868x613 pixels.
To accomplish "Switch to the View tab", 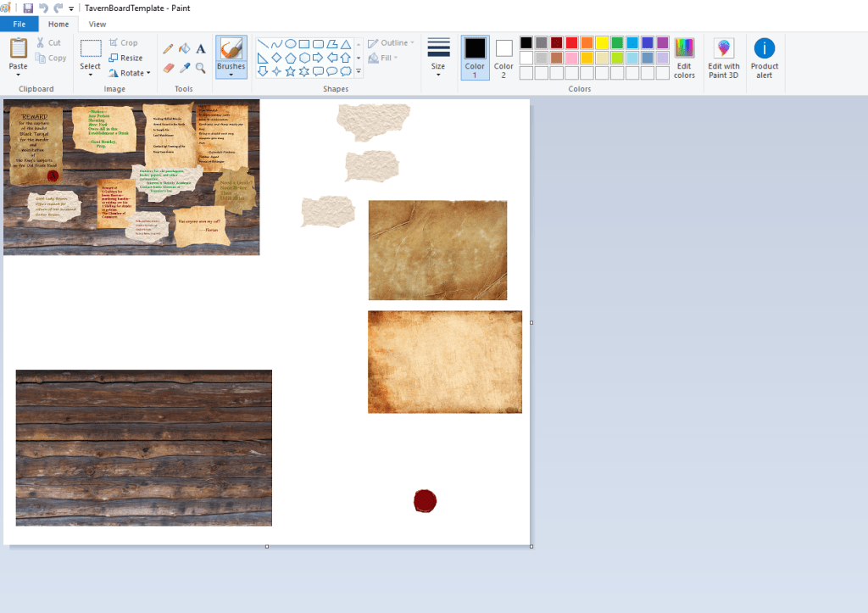I will [x=97, y=25].
